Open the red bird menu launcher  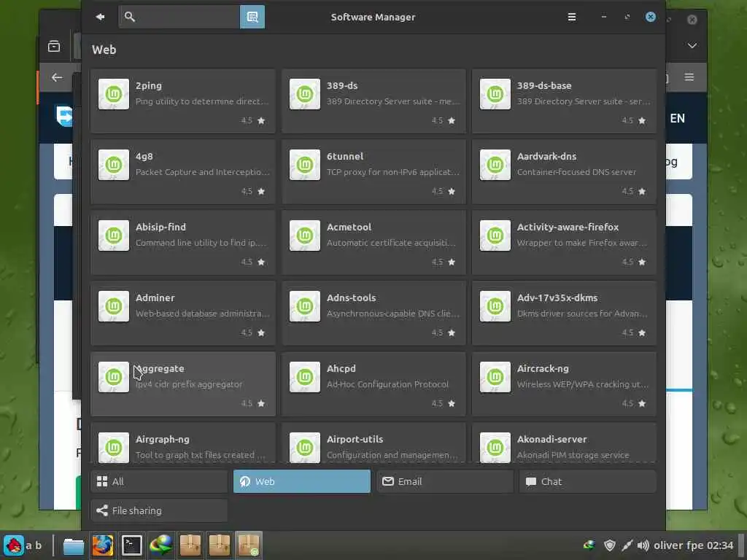(x=13, y=545)
